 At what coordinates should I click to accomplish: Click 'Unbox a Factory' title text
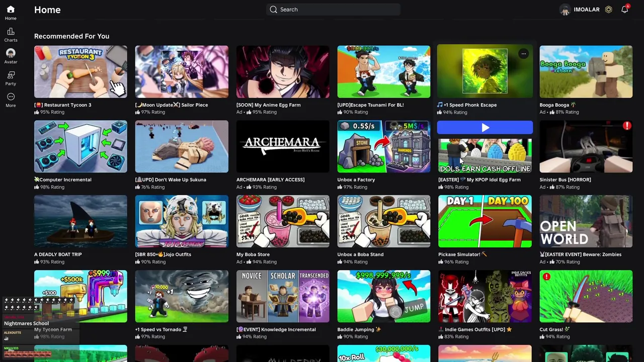[356, 179]
